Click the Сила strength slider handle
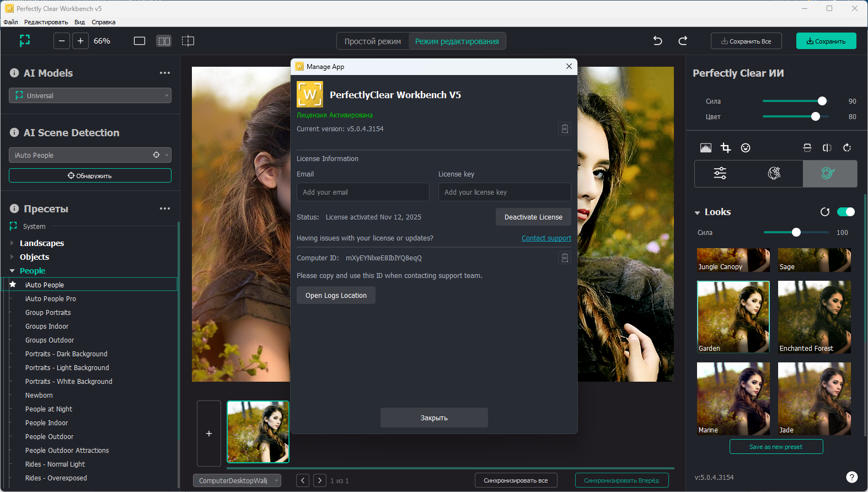The image size is (868, 492). coord(822,101)
